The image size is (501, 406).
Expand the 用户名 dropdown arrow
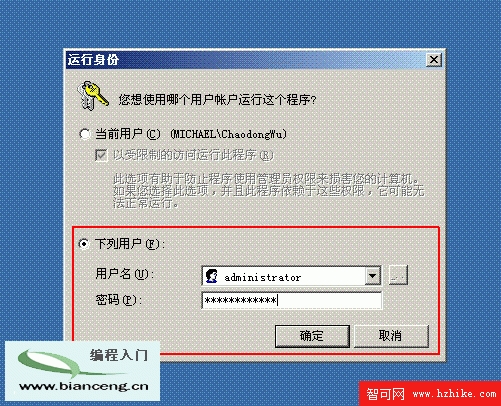373,276
